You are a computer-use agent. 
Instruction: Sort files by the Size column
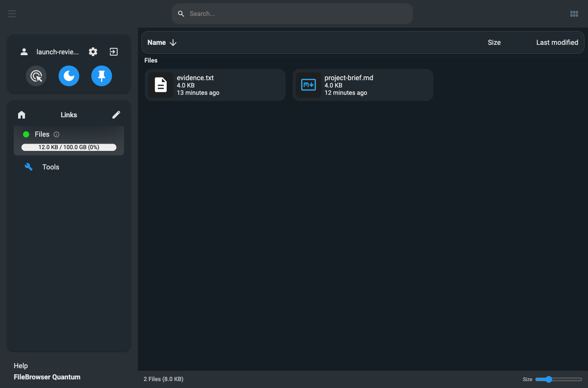pyautogui.click(x=494, y=43)
